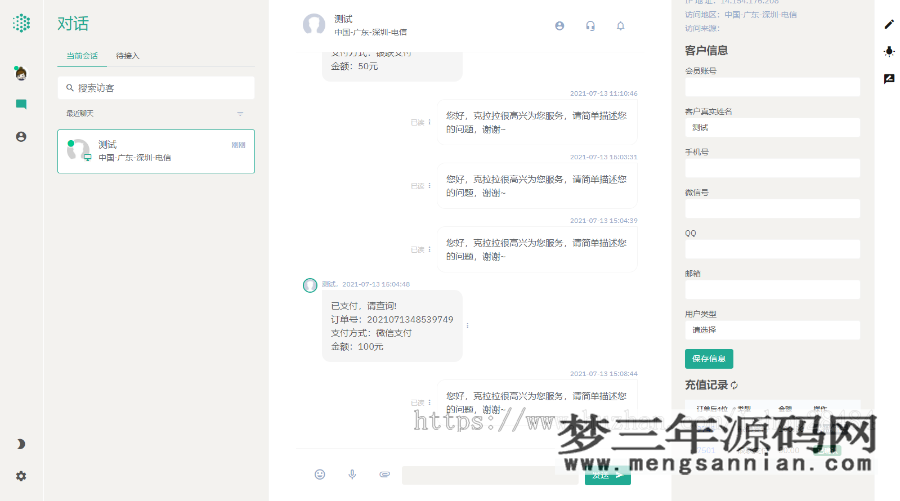Click the 金额：50元 text
The image size is (900, 501).
click(354, 66)
